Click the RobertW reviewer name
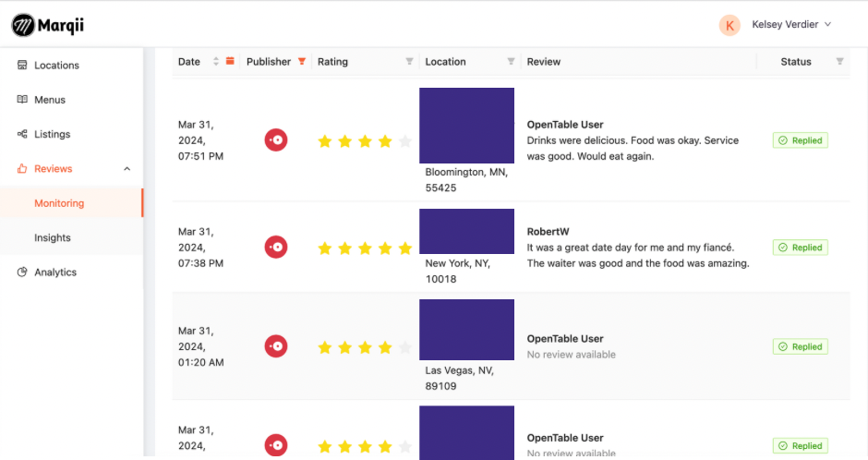Screen dimensions: 868x460 pos(548,231)
